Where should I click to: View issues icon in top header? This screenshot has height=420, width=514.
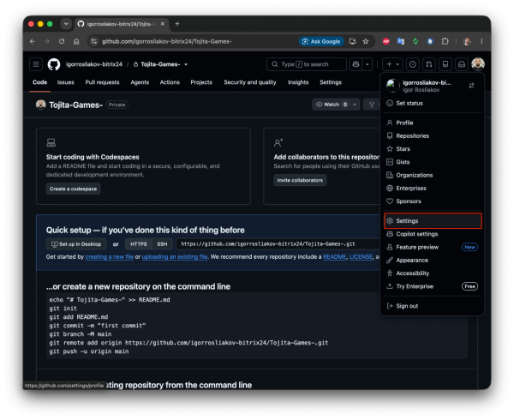click(x=413, y=64)
